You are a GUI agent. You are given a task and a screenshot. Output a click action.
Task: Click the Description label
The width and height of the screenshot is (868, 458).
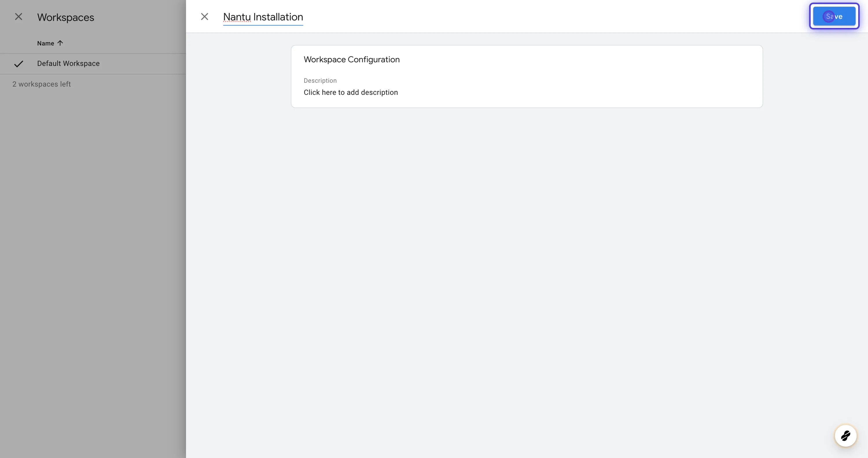pyautogui.click(x=320, y=80)
